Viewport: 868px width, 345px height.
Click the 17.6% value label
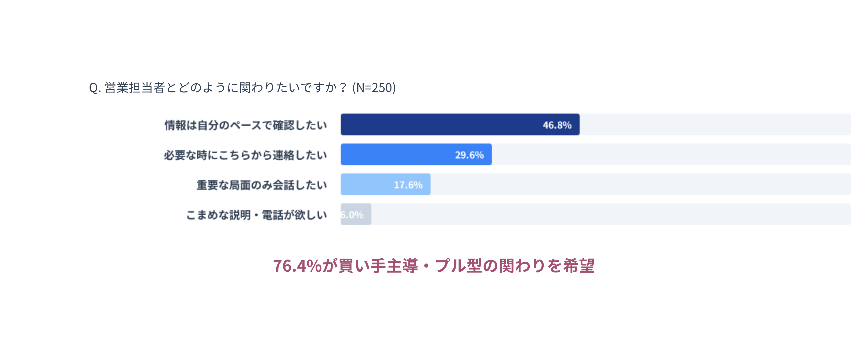408,185
